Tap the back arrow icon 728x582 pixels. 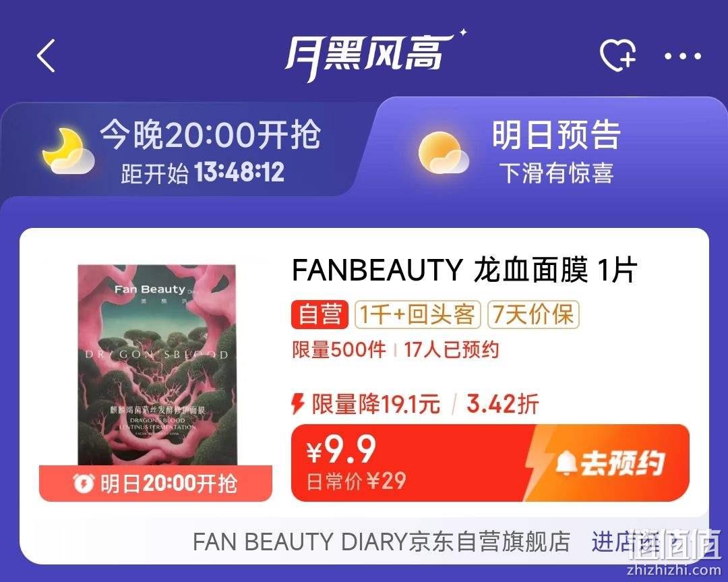[46, 55]
